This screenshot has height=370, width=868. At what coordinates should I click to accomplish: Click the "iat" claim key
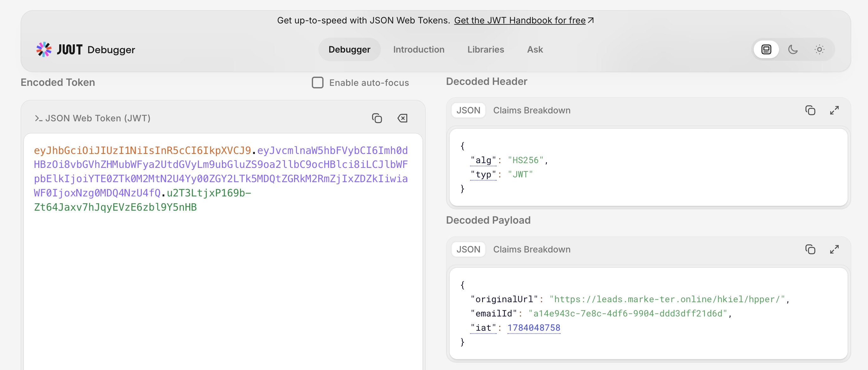point(483,328)
